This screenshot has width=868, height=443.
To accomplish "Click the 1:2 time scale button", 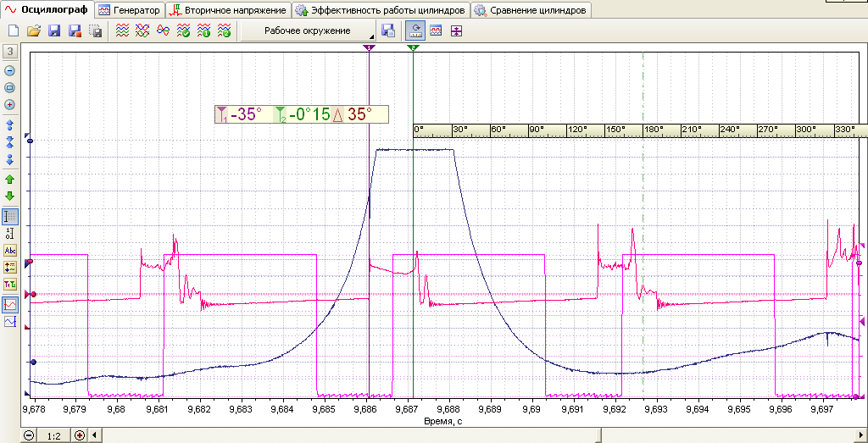I will click(x=53, y=436).
